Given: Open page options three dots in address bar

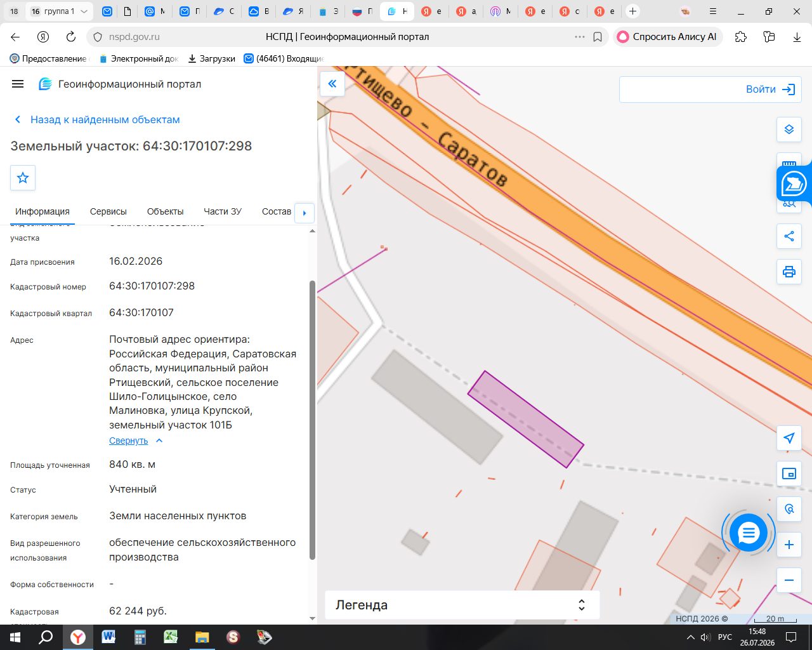Looking at the screenshot, I should click(579, 37).
